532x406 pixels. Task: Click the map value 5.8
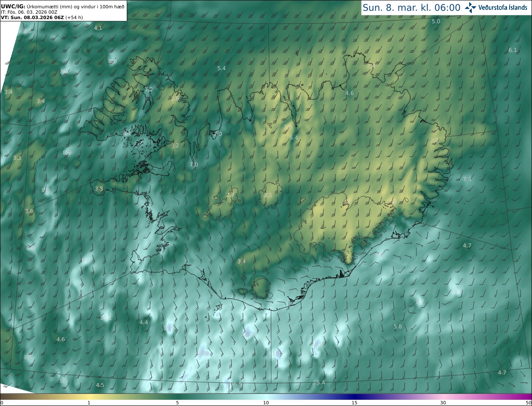(398, 326)
